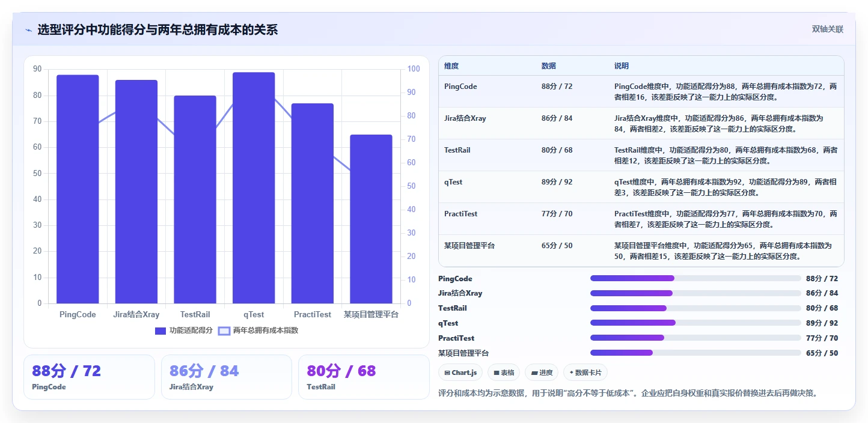The height and width of the screenshot is (423, 868).
Task: Click the table cell reading 65分 / 50
Action: (x=557, y=246)
